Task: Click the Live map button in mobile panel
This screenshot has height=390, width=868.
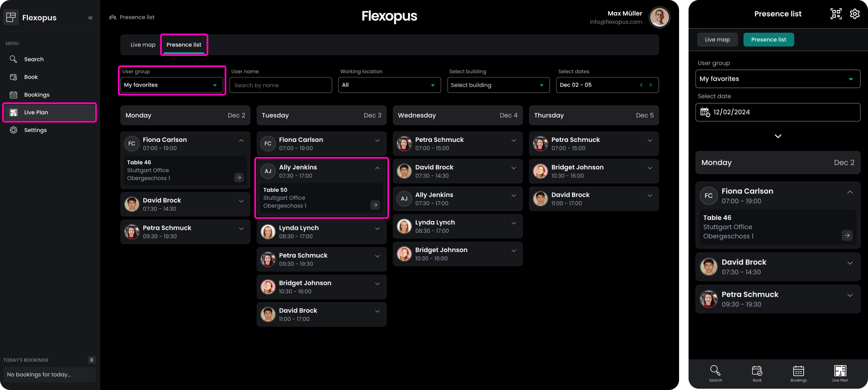Action: pyautogui.click(x=717, y=40)
